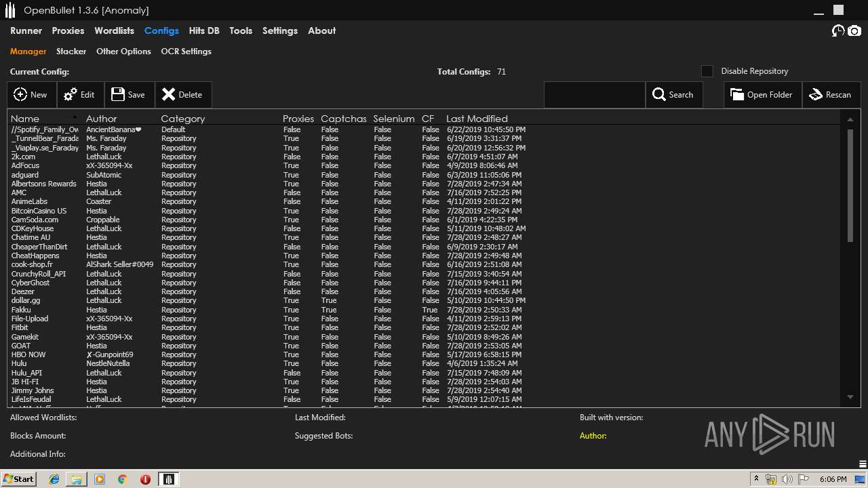Viewport: 868px width, 488px height.
Task: Select the BitcoinCasino US config row
Action: [x=424, y=211]
